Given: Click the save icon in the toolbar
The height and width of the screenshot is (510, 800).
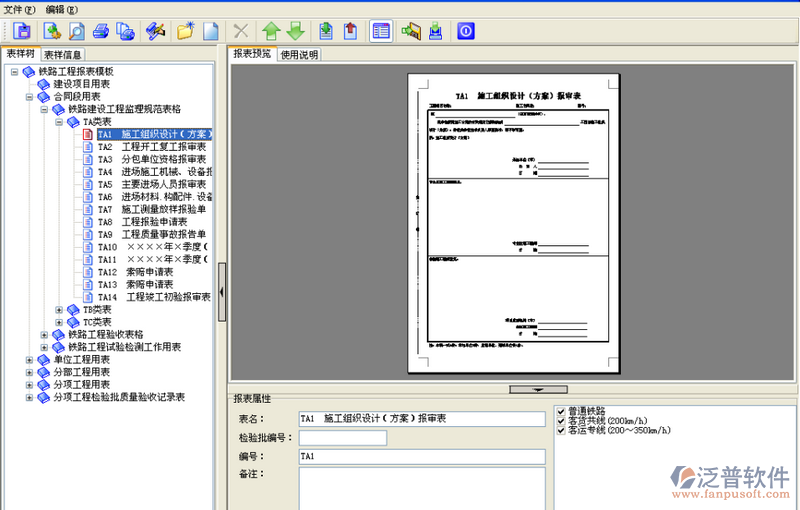Looking at the screenshot, I should point(22,31).
